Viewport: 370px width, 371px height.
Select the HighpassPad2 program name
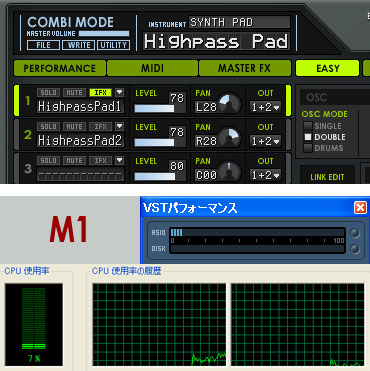[80, 140]
